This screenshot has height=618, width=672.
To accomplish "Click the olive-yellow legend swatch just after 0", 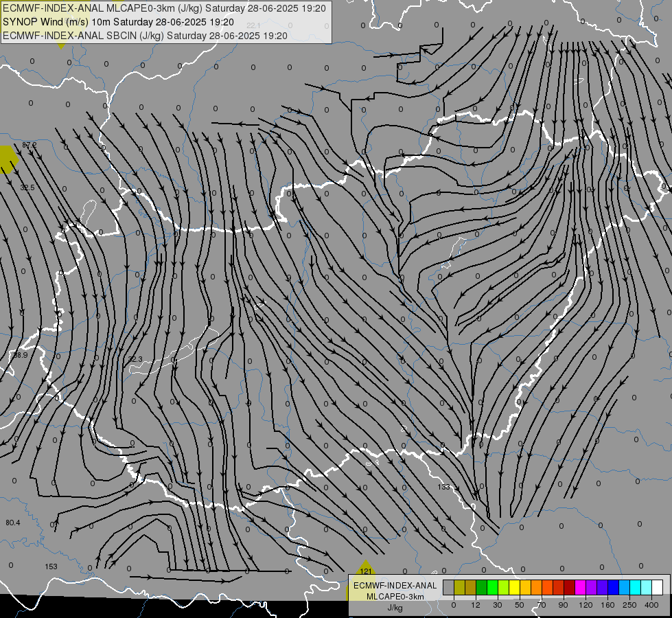I will pos(460,587).
